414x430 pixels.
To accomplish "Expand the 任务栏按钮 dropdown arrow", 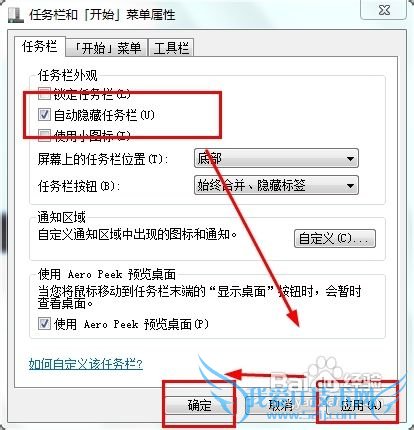I will click(350, 185).
